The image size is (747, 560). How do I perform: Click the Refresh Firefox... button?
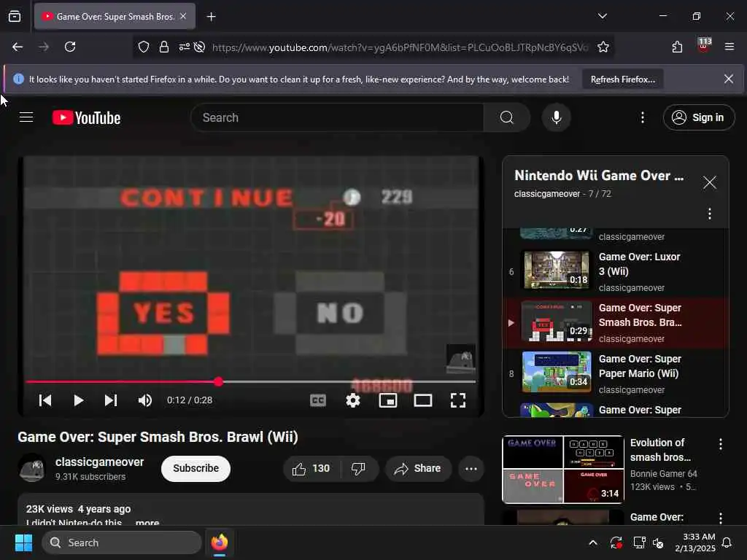click(623, 79)
